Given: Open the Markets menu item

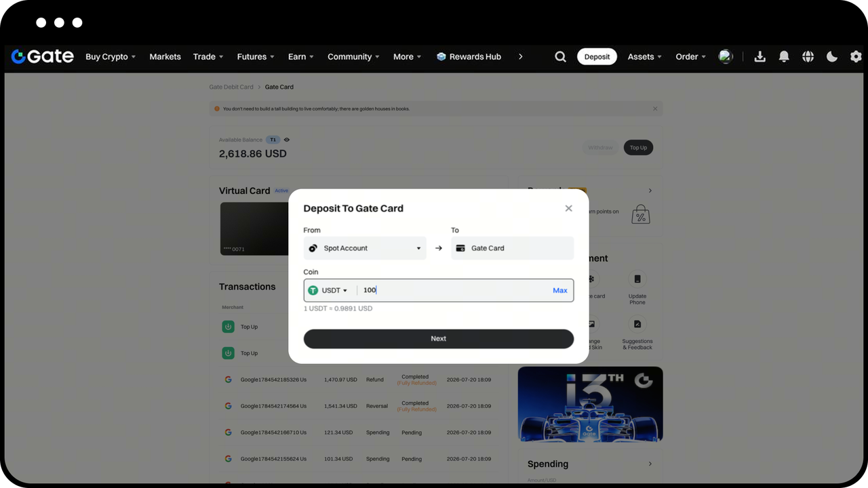Looking at the screenshot, I should tap(165, 57).
